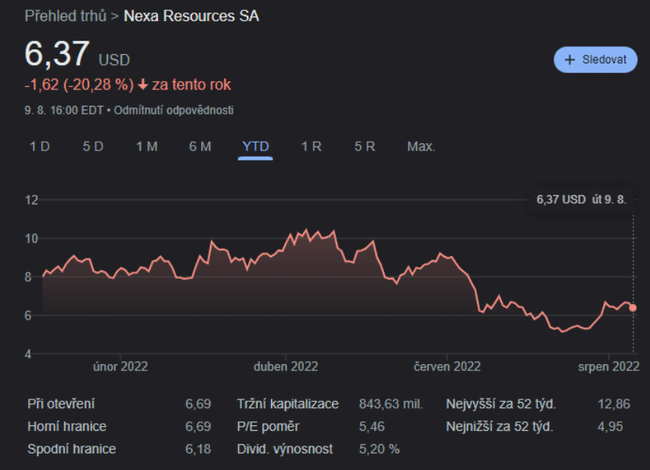Click the 6,37 USD chart tooltip
This screenshot has width=650, height=470.
point(581,199)
